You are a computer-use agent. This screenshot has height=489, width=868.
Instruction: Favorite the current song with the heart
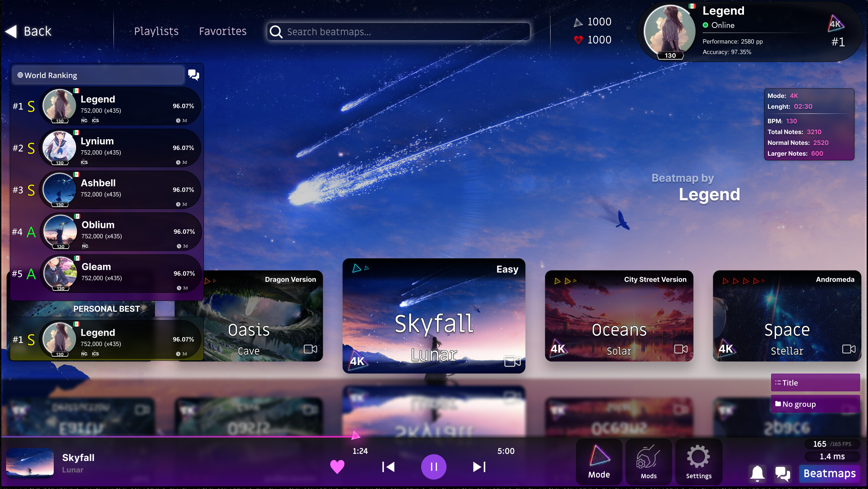click(337, 466)
